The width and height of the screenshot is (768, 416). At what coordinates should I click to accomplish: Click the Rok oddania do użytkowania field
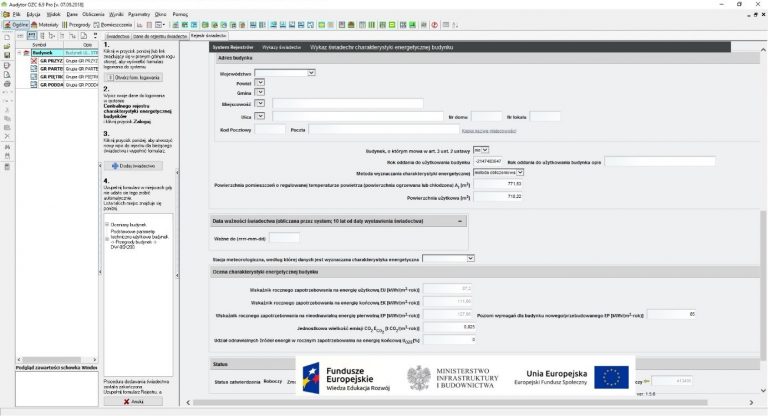488,161
